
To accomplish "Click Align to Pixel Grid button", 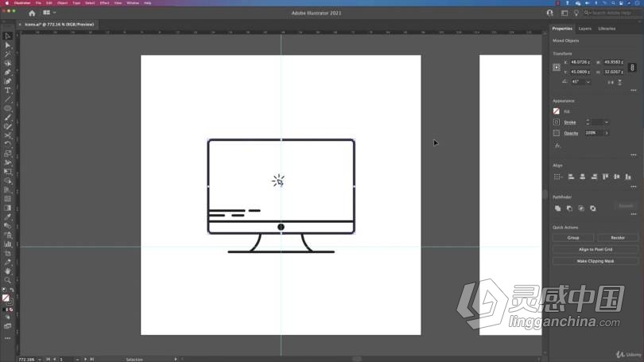I will (x=596, y=249).
